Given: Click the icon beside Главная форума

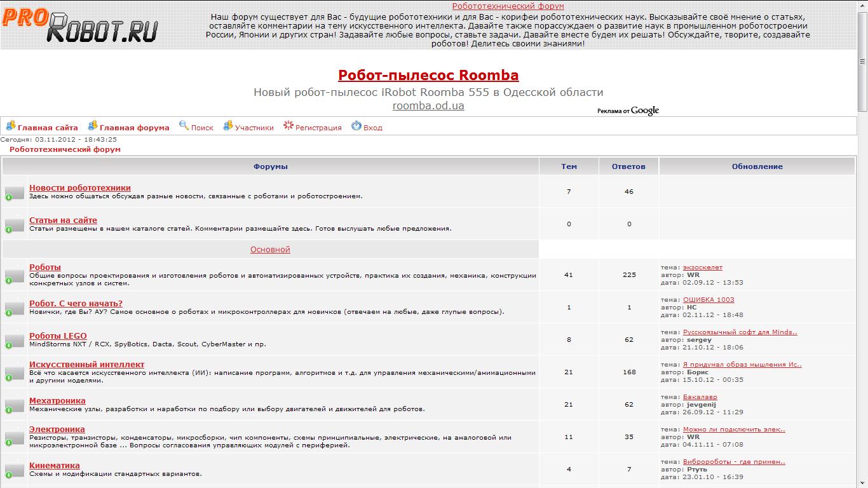Looking at the screenshot, I should click(x=93, y=125).
